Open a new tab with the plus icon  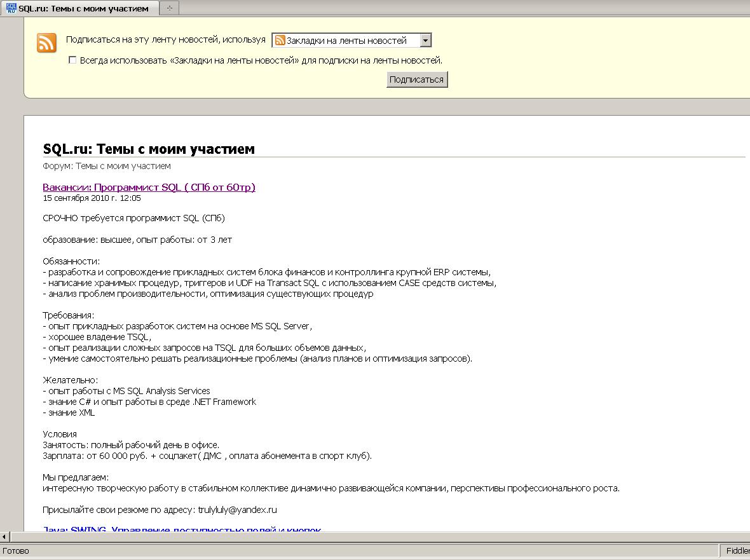coord(169,8)
